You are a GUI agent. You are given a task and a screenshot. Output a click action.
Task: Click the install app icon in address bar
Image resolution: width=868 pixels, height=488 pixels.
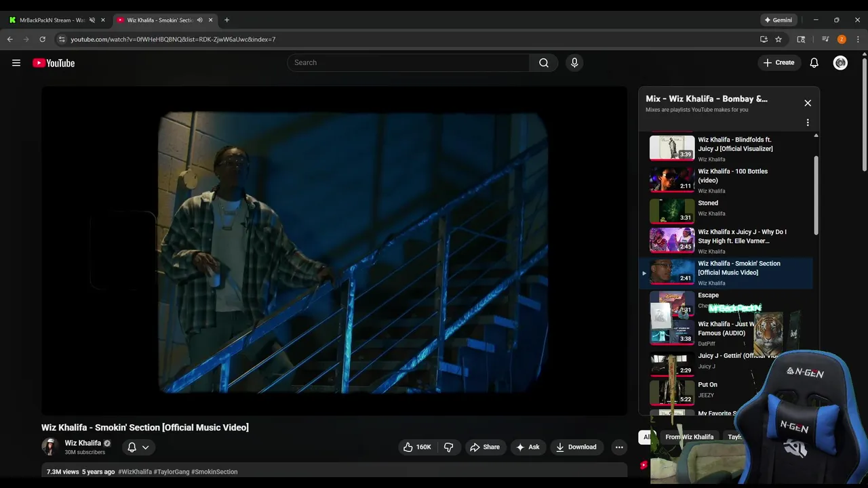coord(764,39)
